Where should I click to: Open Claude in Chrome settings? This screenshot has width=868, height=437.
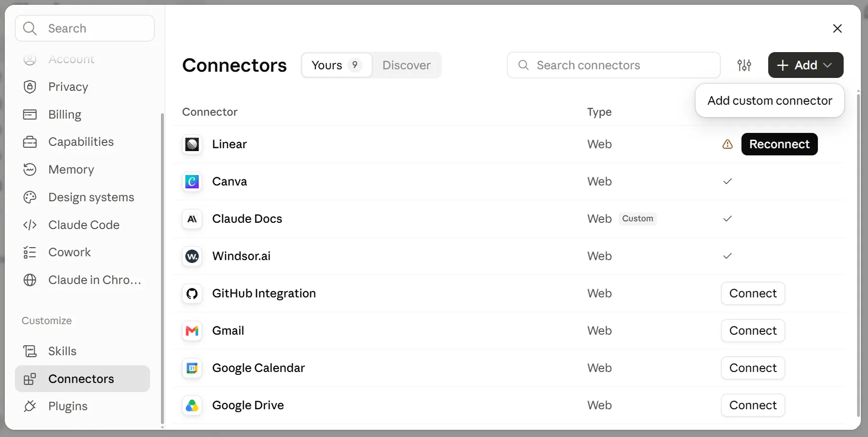point(82,280)
